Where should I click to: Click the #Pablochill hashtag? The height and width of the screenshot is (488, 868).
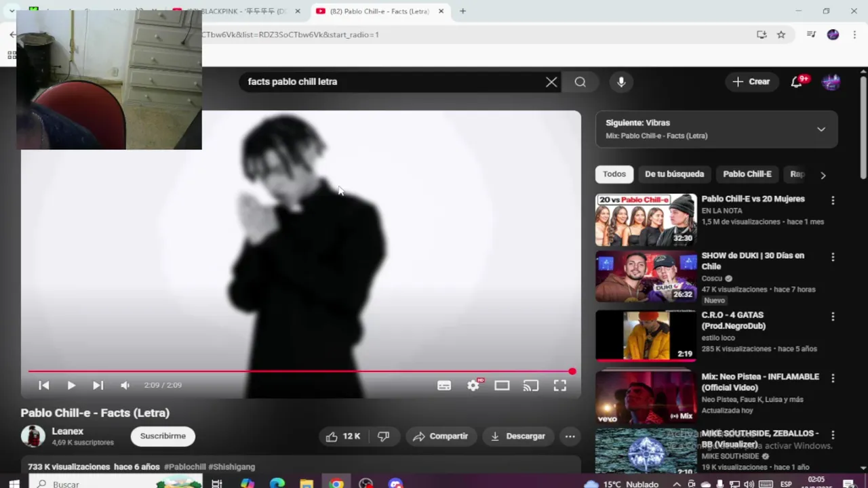pyautogui.click(x=184, y=467)
